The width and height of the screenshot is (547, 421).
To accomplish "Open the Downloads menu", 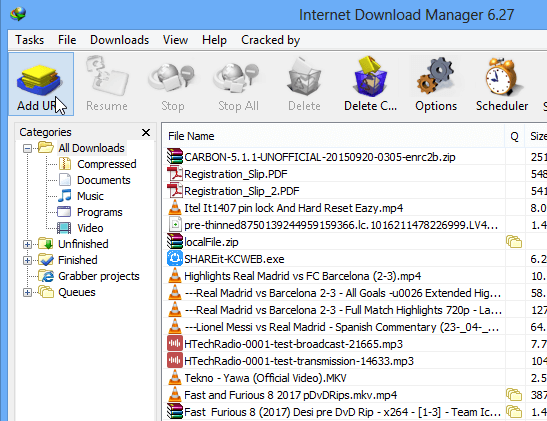I will tap(119, 40).
